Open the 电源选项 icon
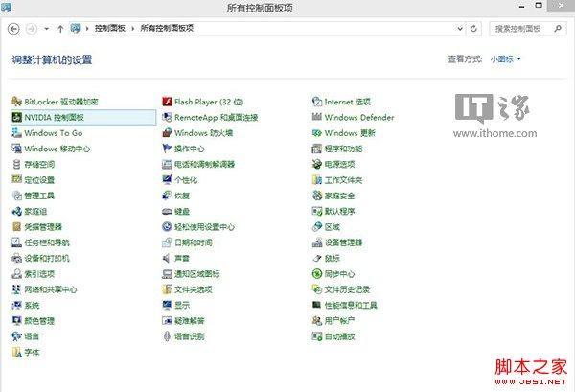This screenshot has height=392, width=575. [x=317, y=165]
